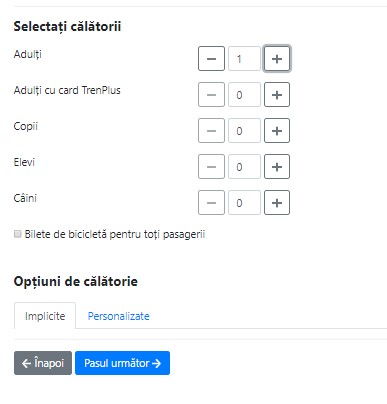Click the Câini minus button
This screenshot has height=404, width=387.
pyautogui.click(x=211, y=203)
